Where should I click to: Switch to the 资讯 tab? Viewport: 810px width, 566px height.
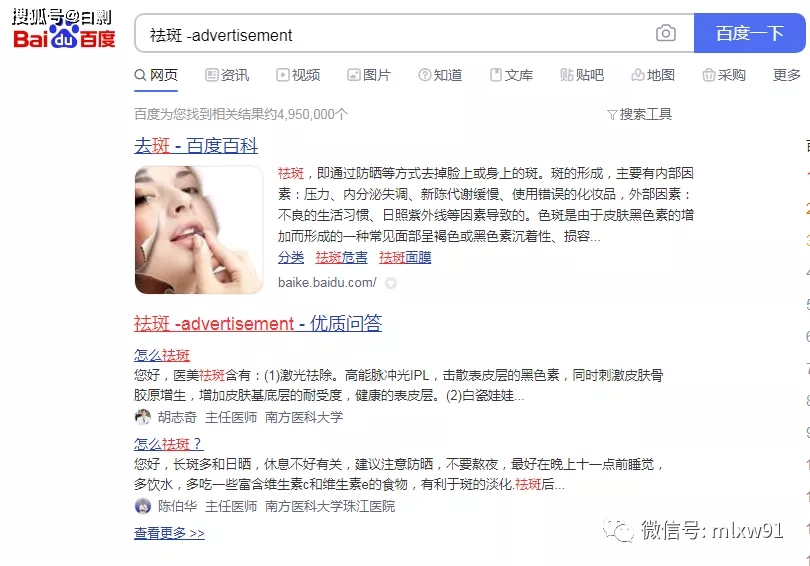click(x=227, y=75)
